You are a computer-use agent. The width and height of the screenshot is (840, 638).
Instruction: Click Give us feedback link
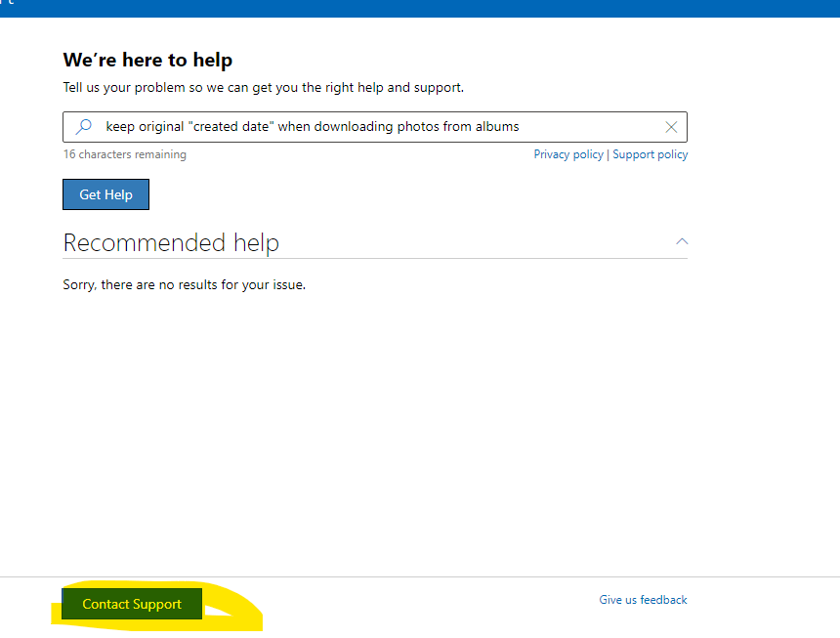[643, 600]
